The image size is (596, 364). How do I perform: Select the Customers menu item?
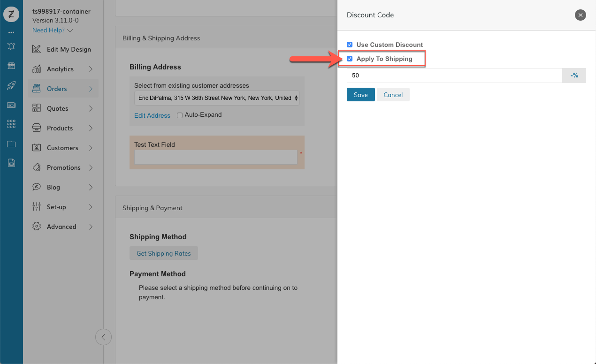63,148
